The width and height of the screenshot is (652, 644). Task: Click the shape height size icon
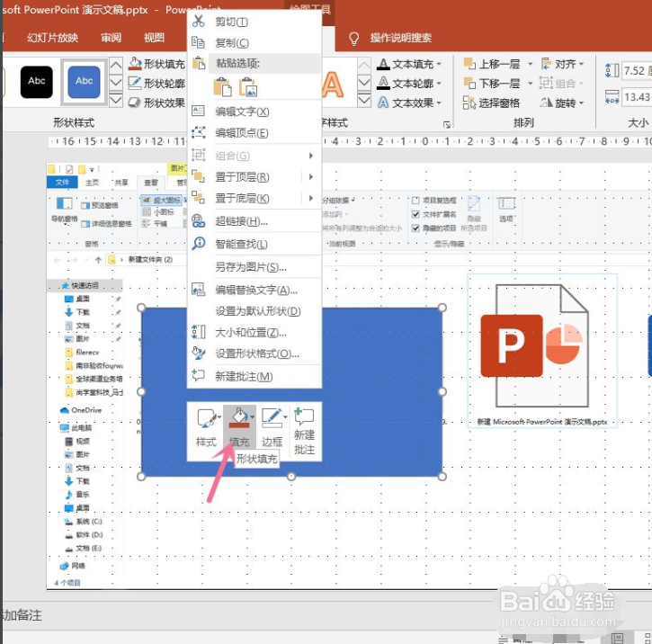pyautogui.click(x=612, y=71)
